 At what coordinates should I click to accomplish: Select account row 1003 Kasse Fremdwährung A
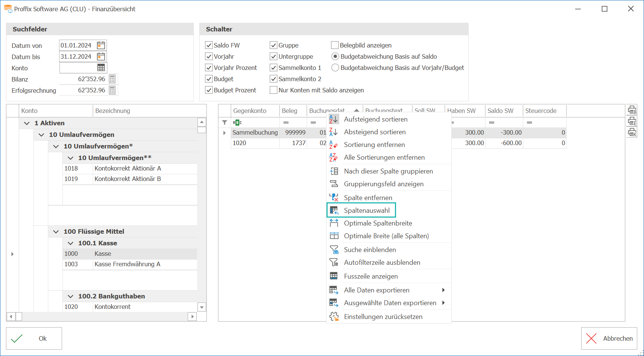tap(130, 264)
